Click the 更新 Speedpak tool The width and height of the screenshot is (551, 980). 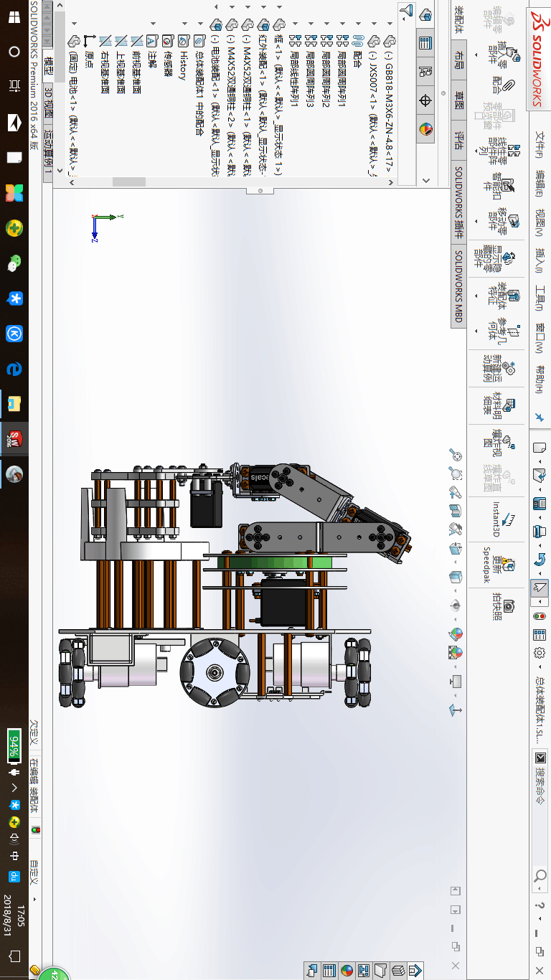pyautogui.click(x=497, y=565)
